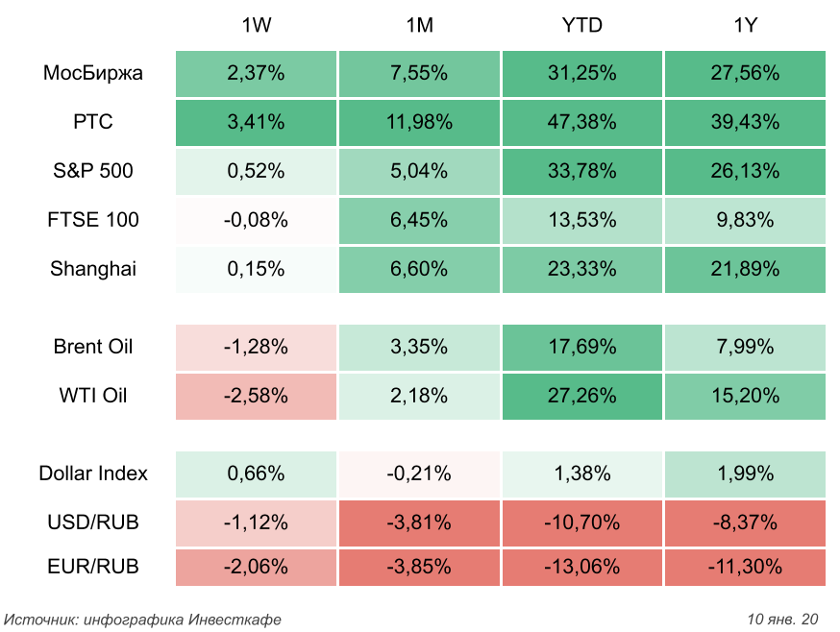Viewport: 840px width, 632px height.
Task: Click the S&P 500 row label
Action: pyautogui.click(x=93, y=171)
